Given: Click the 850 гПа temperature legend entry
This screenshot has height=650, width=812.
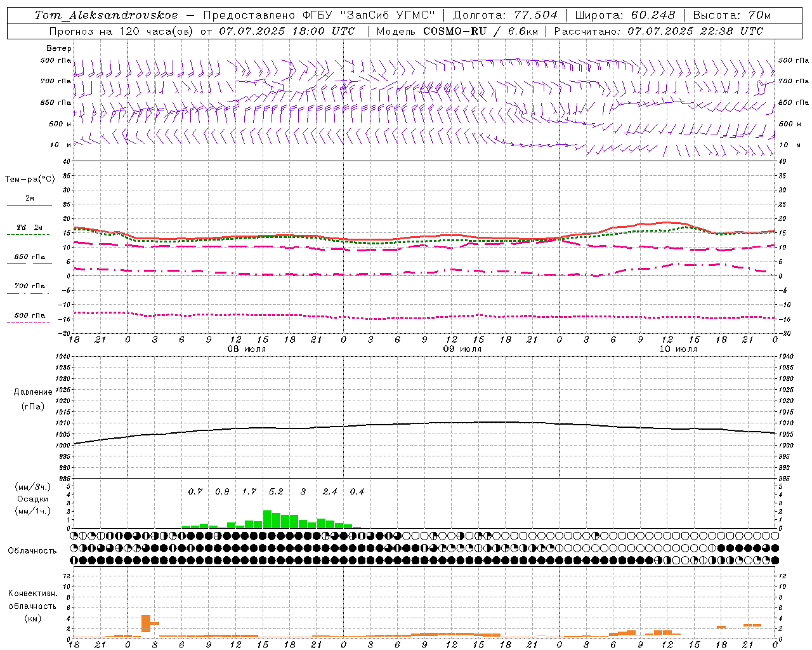Looking at the screenshot, I should pos(30,259).
